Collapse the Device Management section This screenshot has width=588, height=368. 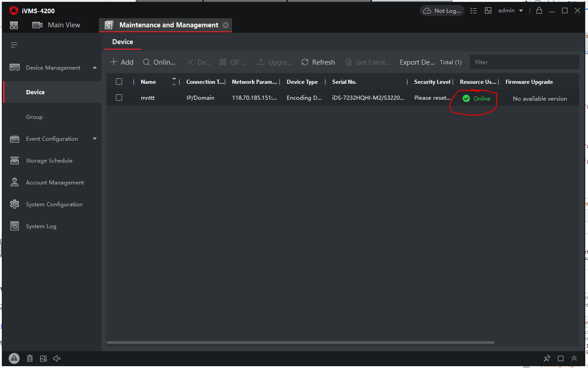[x=95, y=68]
